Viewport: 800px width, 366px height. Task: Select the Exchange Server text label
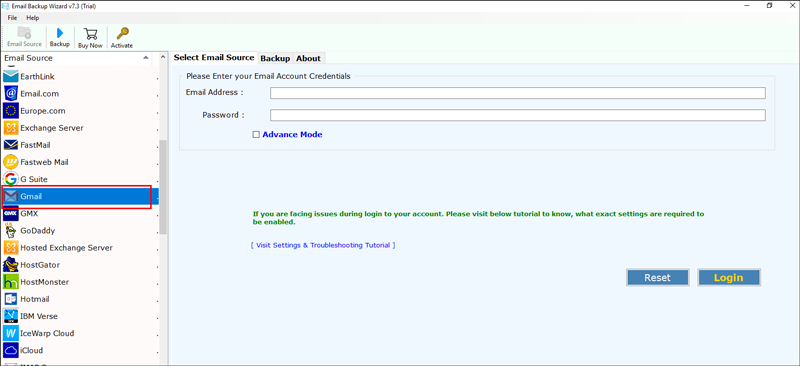click(52, 128)
